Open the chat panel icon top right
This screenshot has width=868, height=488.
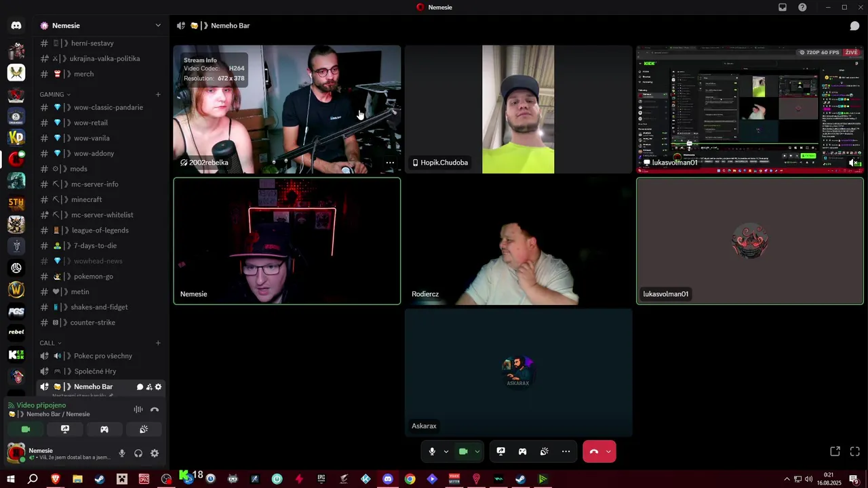click(x=855, y=26)
